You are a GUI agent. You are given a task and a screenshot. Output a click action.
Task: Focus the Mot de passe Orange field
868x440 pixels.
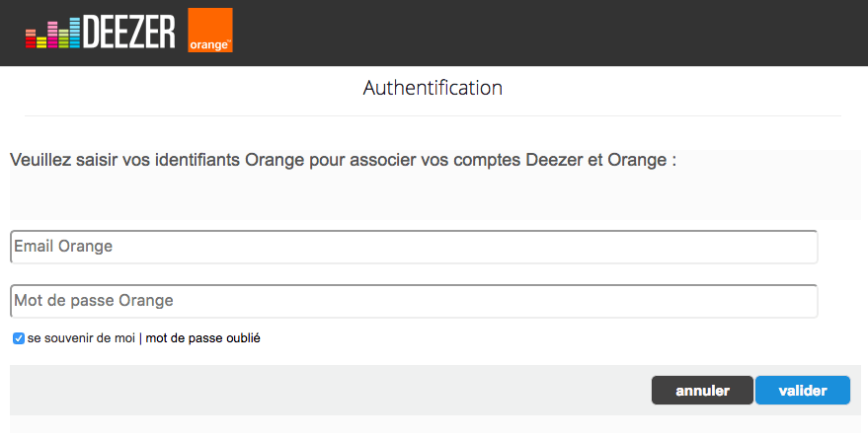tap(414, 301)
